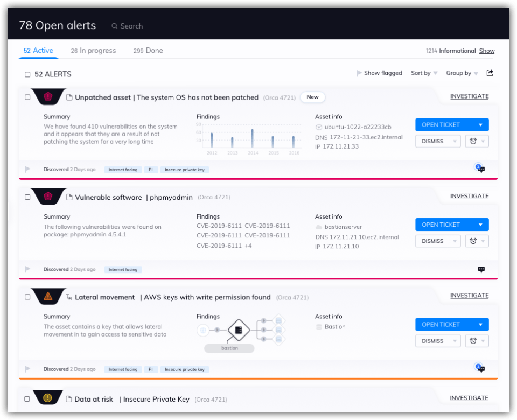
Task: Switch to the In progress tab
Action: click(x=93, y=51)
